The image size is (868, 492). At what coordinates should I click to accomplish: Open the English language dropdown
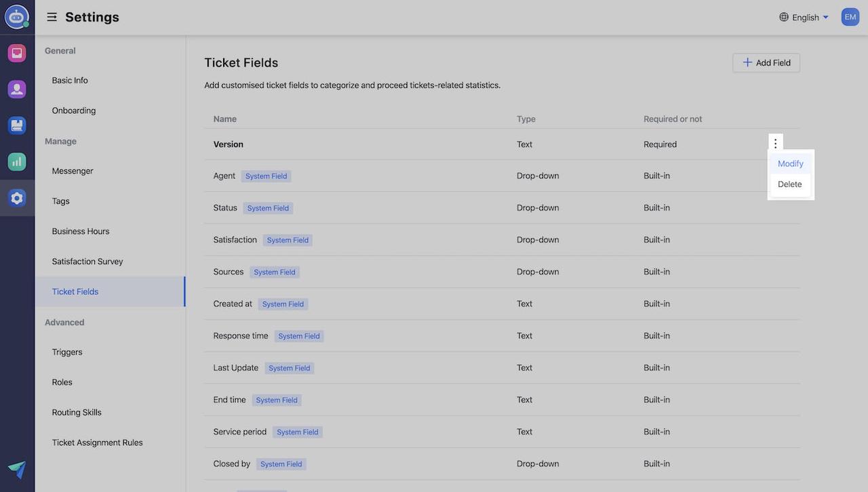tap(804, 17)
